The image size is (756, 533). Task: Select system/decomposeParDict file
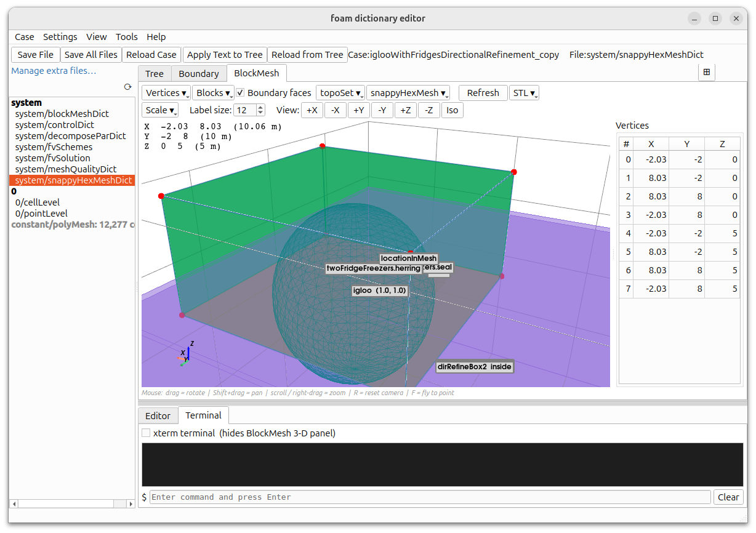(x=70, y=136)
